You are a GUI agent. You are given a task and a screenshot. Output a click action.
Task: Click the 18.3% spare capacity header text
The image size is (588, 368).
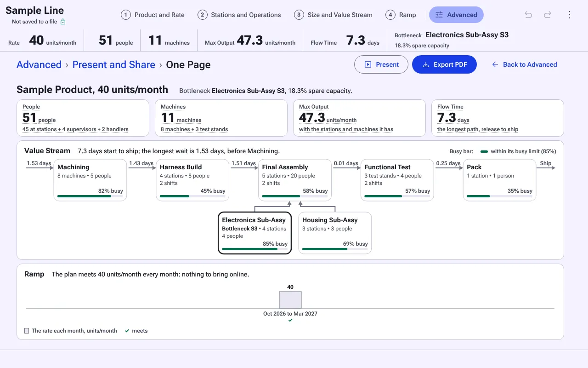pos(422,46)
